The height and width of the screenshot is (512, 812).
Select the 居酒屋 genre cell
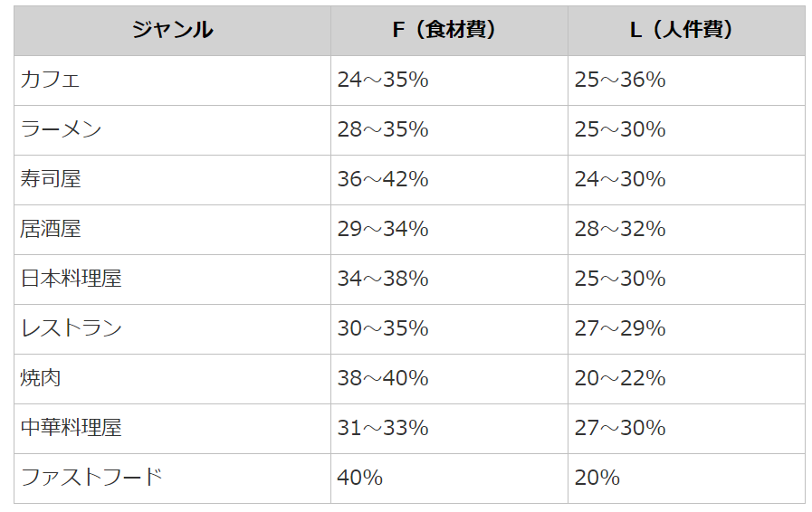click(52, 229)
